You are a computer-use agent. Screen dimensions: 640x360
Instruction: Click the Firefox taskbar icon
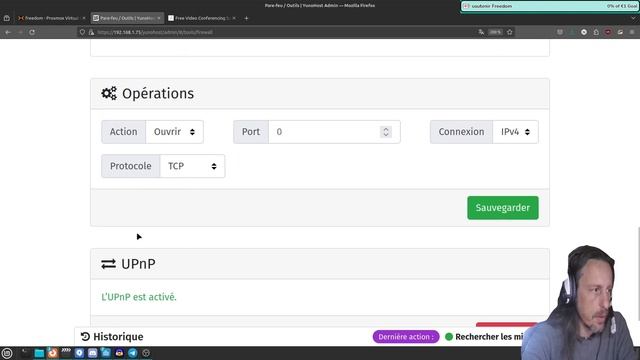53,353
